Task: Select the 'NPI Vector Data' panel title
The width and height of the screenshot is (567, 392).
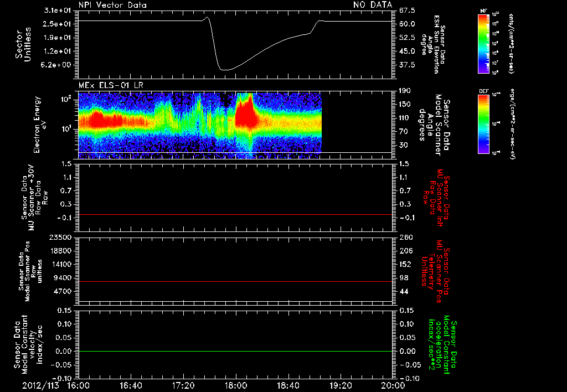Action: tap(112, 5)
